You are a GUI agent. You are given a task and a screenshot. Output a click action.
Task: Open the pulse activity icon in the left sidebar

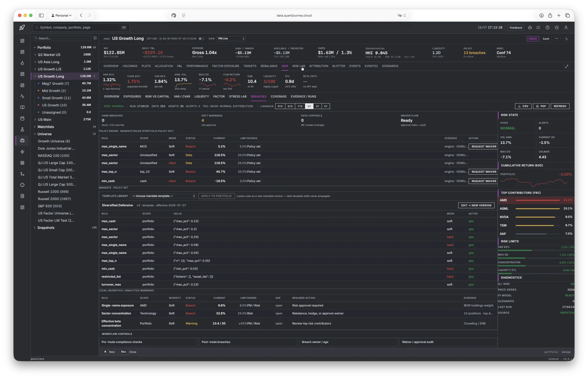point(22,96)
